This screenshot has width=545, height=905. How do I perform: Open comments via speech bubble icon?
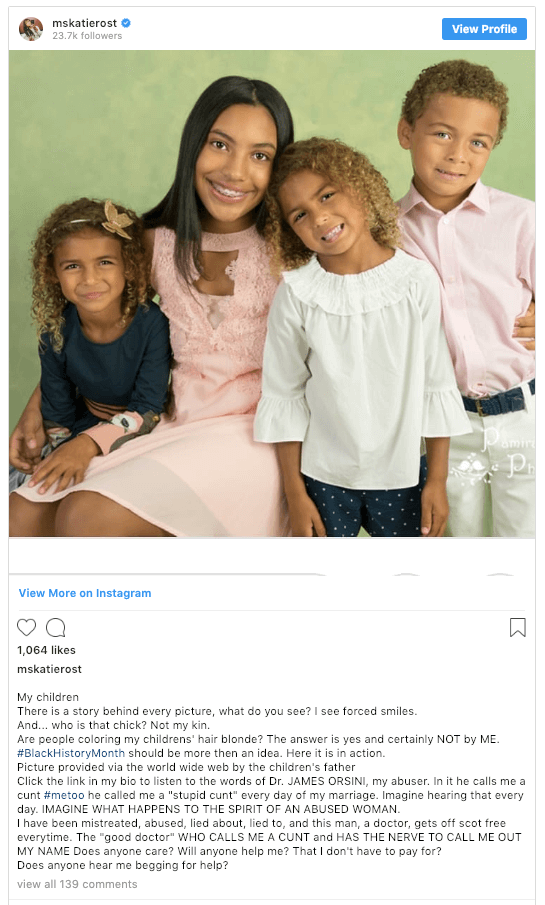point(55,627)
